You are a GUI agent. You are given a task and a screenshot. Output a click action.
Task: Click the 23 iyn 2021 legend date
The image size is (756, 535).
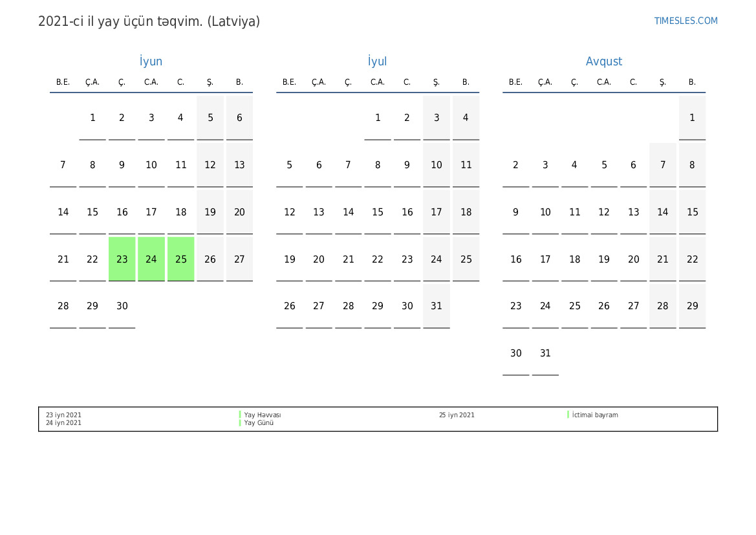tap(63, 415)
